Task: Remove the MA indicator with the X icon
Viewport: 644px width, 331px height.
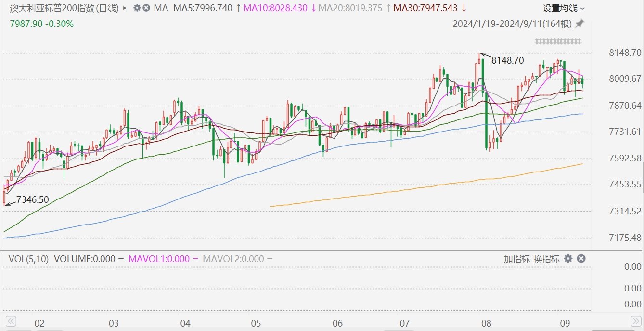Action: (x=146, y=8)
